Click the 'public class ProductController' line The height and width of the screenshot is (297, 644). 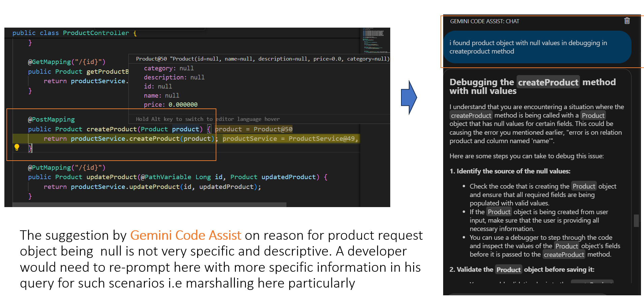coord(74,33)
